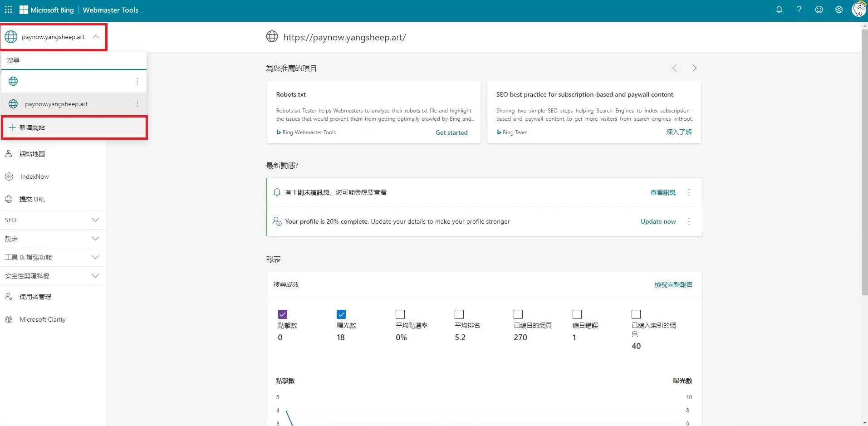Check the 已編入索引的網頁 checkbox
868x426 pixels.
pyautogui.click(x=636, y=314)
